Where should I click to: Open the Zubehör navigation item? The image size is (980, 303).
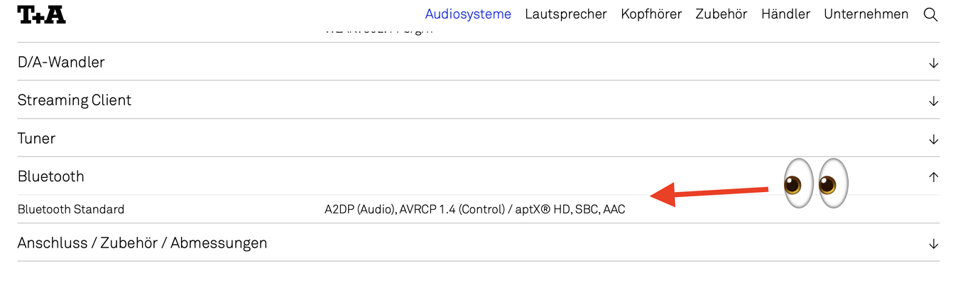pyautogui.click(x=722, y=14)
